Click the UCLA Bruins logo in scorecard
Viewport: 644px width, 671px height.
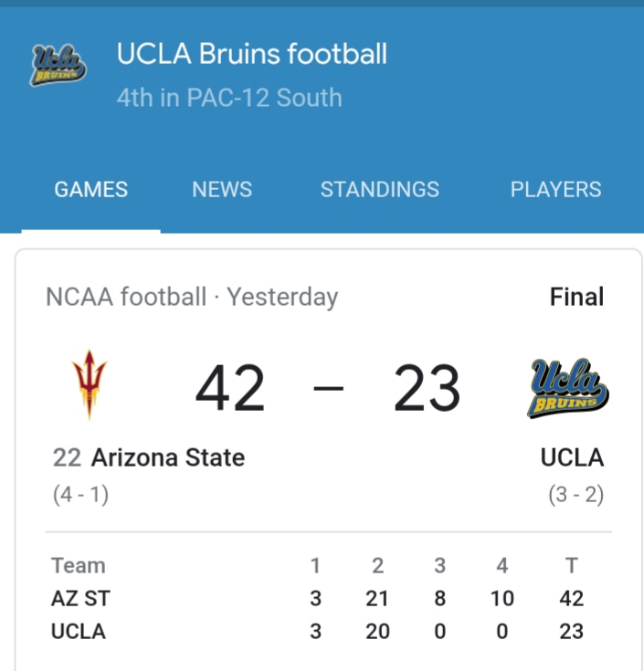tap(568, 388)
